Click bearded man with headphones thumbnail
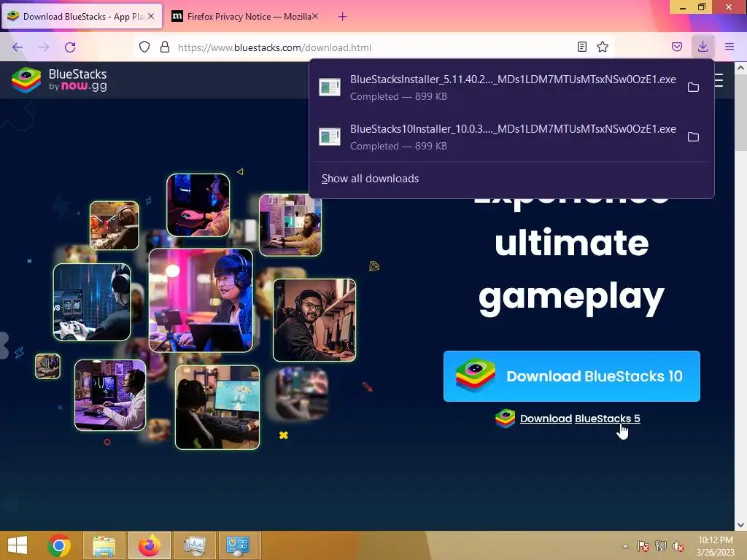The image size is (747, 560). pos(314,320)
